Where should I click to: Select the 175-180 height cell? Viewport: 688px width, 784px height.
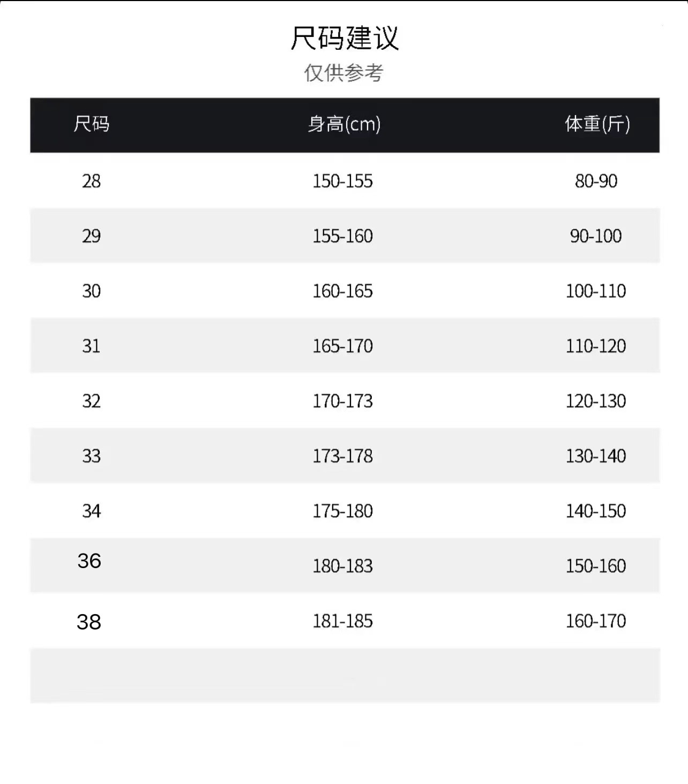(x=342, y=511)
